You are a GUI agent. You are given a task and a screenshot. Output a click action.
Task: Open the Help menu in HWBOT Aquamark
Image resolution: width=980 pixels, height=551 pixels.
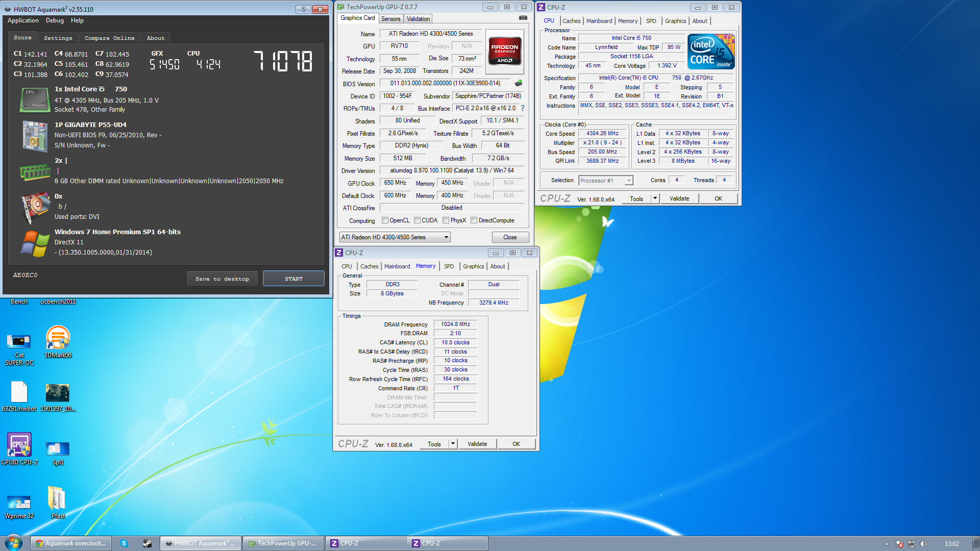coord(77,20)
